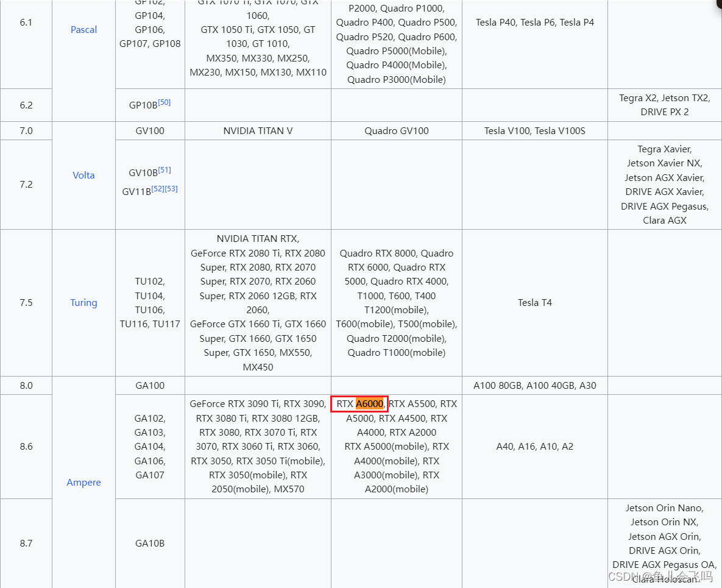Click the A40, A16, A10, A2 cell
This screenshot has height=588, width=722.
(x=534, y=446)
